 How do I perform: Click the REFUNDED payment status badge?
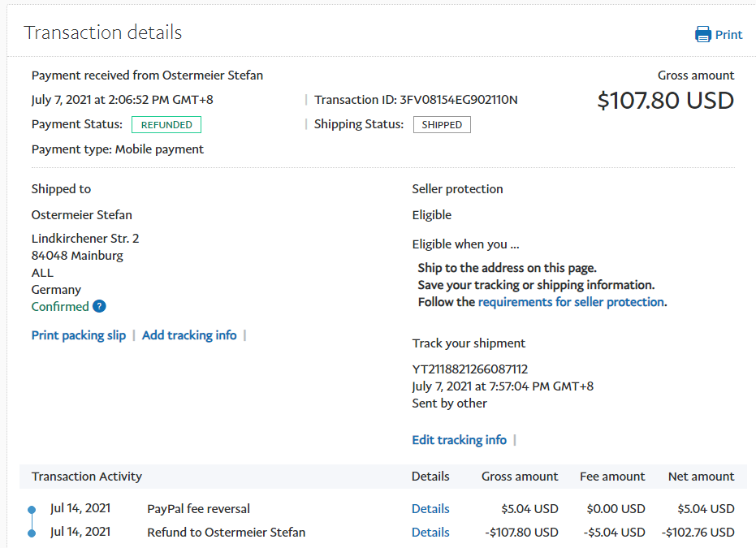click(166, 125)
